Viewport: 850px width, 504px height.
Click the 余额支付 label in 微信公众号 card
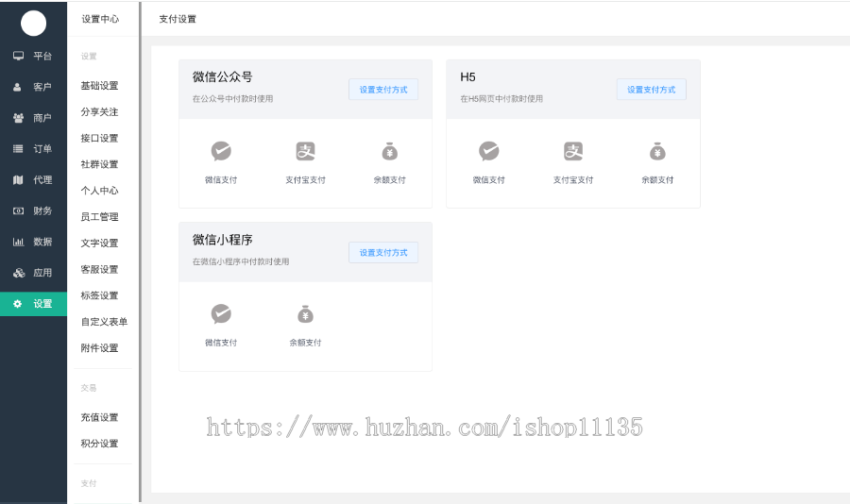390,180
